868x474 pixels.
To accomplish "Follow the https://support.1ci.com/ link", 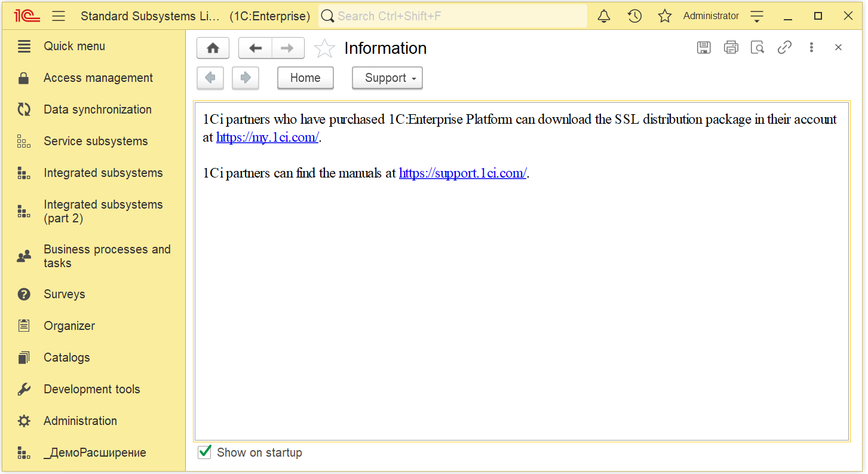I will tap(463, 173).
